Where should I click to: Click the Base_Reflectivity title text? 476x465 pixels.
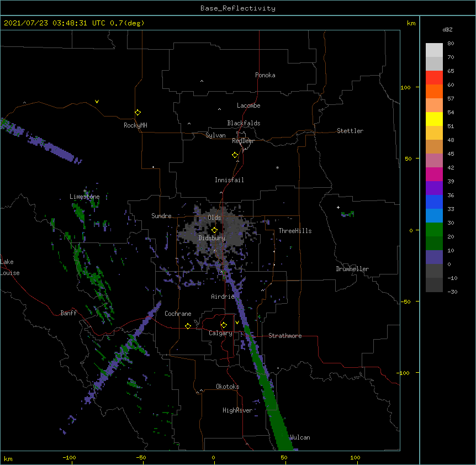pyautogui.click(x=238, y=8)
